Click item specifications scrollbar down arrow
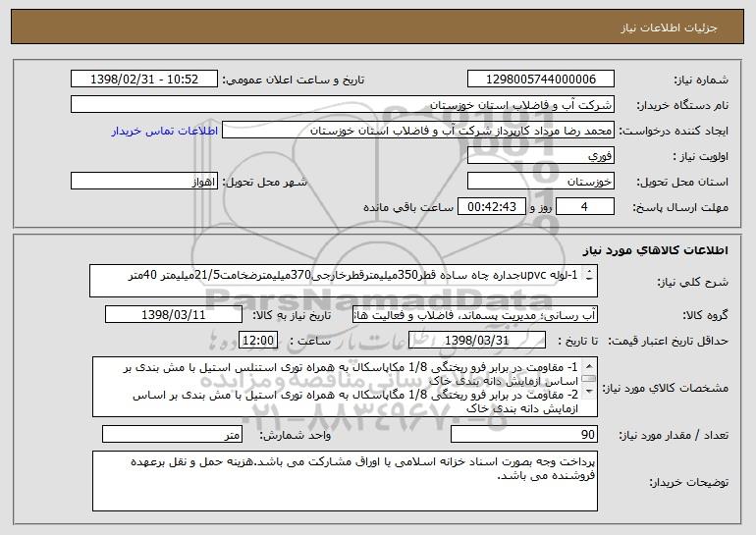The width and height of the screenshot is (756, 535). click(589, 392)
